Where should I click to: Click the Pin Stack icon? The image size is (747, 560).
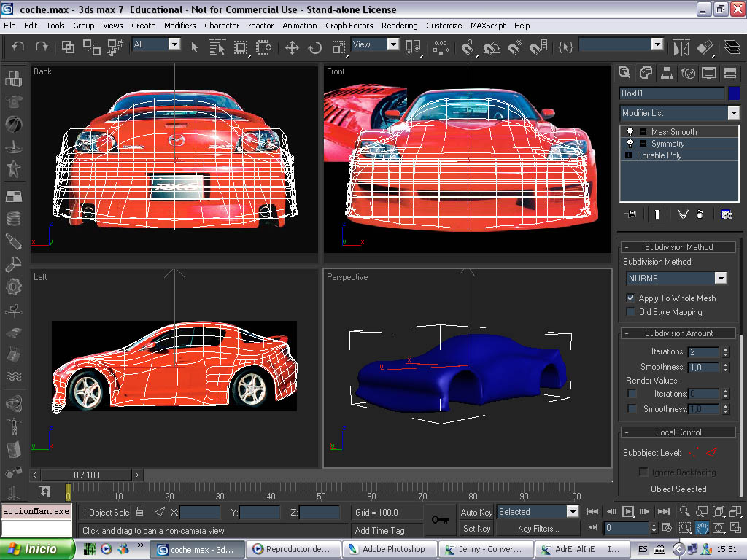tap(632, 214)
